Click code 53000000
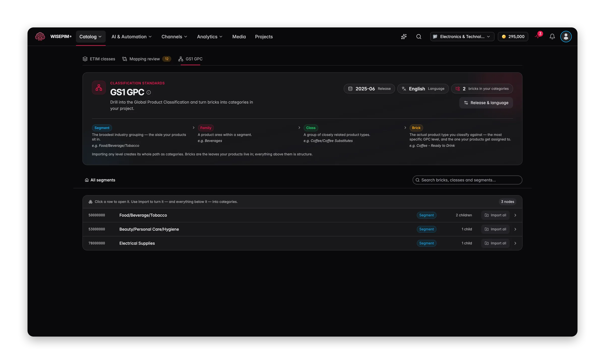This screenshot has width=605, height=364. [x=97, y=229]
